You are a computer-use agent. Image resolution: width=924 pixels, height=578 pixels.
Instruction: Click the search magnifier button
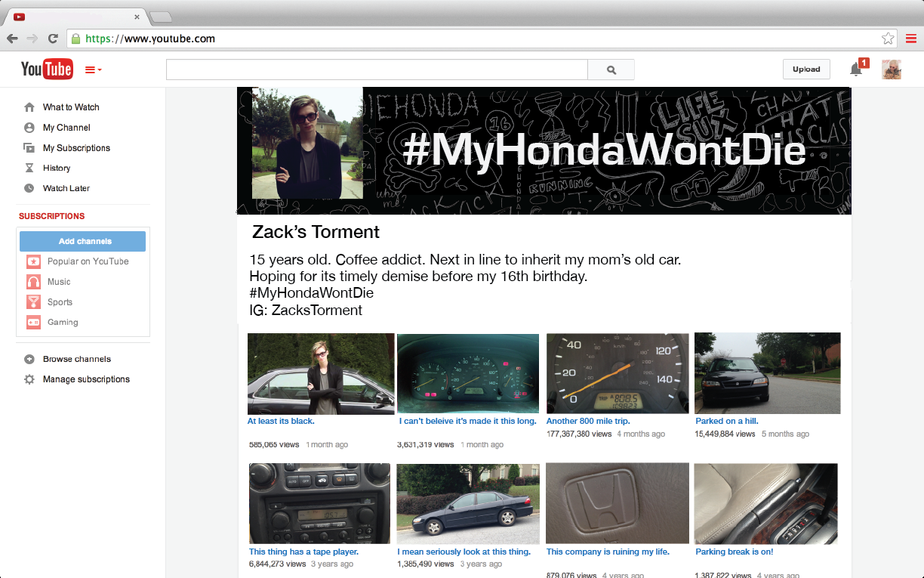(611, 70)
